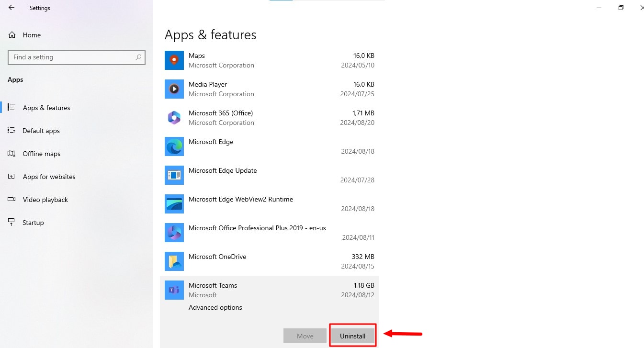Click the disabled Move button
The height and width of the screenshot is (348, 644).
(305, 336)
